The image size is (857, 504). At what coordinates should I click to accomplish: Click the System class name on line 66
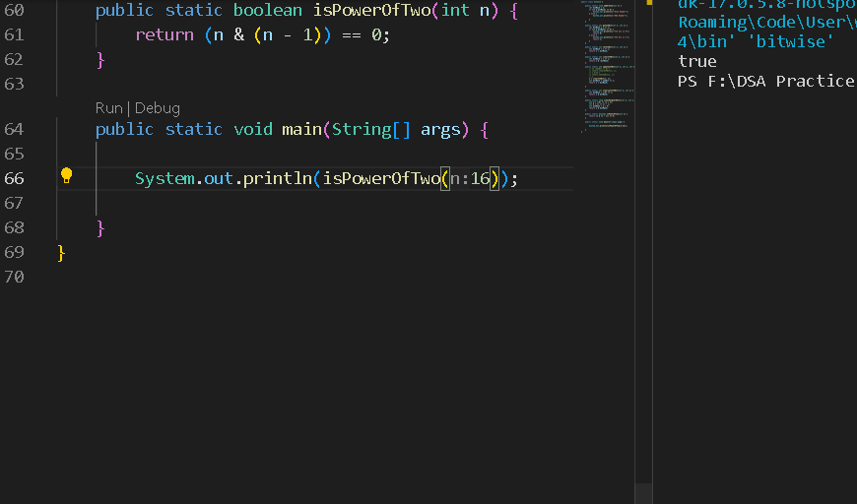165,178
